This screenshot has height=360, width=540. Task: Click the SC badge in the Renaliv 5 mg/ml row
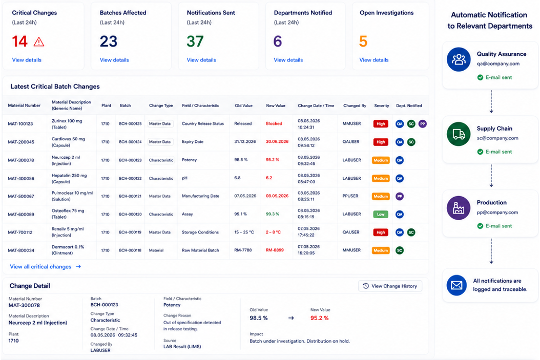411,232
